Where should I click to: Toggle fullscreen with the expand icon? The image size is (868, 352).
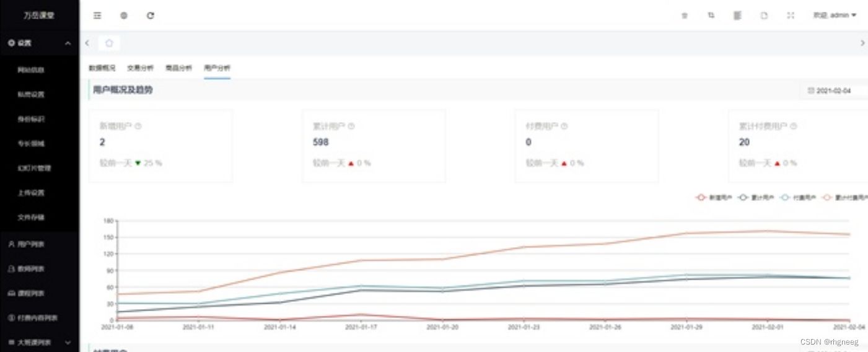pos(791,15)
